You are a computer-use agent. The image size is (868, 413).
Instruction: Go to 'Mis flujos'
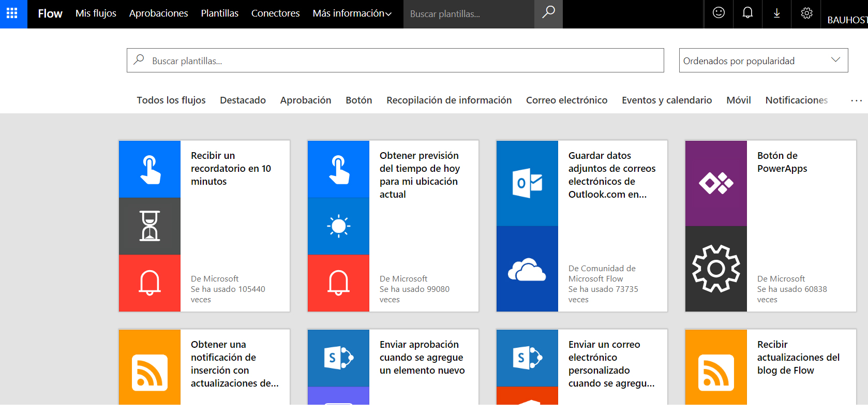point(96,13)
